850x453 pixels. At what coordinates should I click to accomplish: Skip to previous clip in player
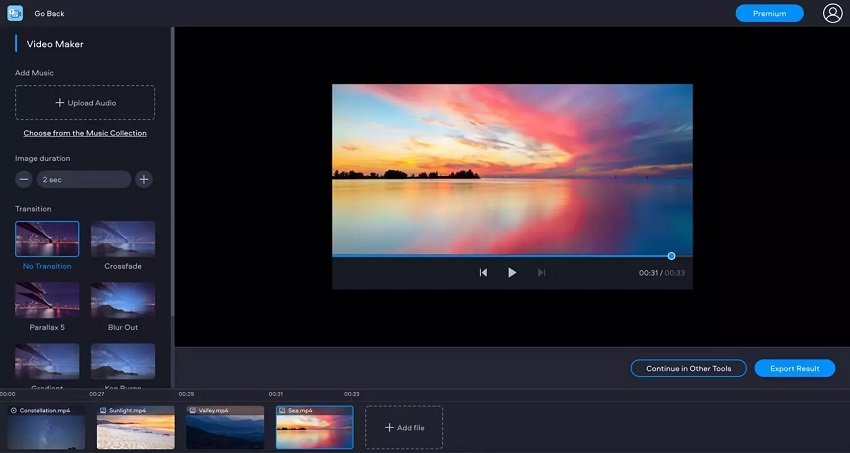coord(483,272)
